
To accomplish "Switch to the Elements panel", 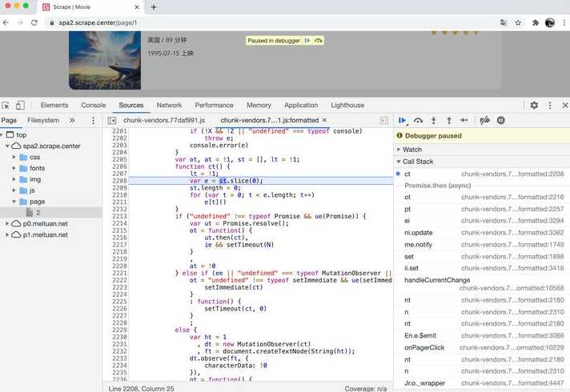I will [54, 105].
